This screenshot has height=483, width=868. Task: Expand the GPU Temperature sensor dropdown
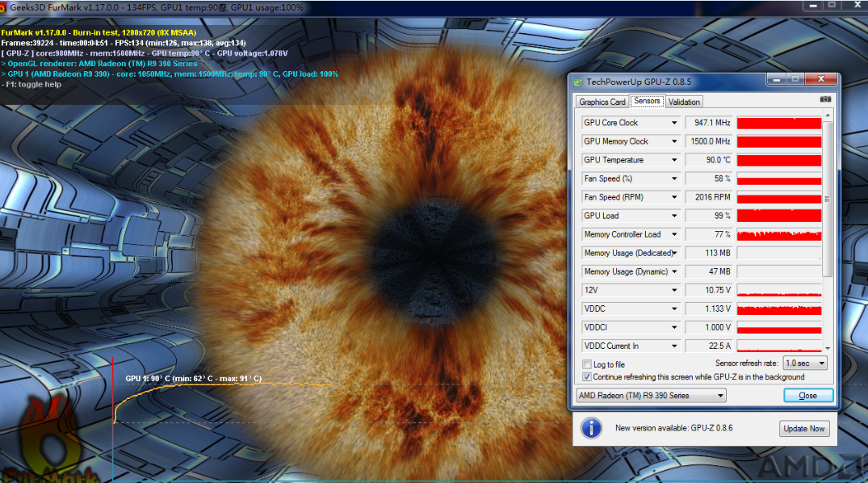[x=674, y=160]
